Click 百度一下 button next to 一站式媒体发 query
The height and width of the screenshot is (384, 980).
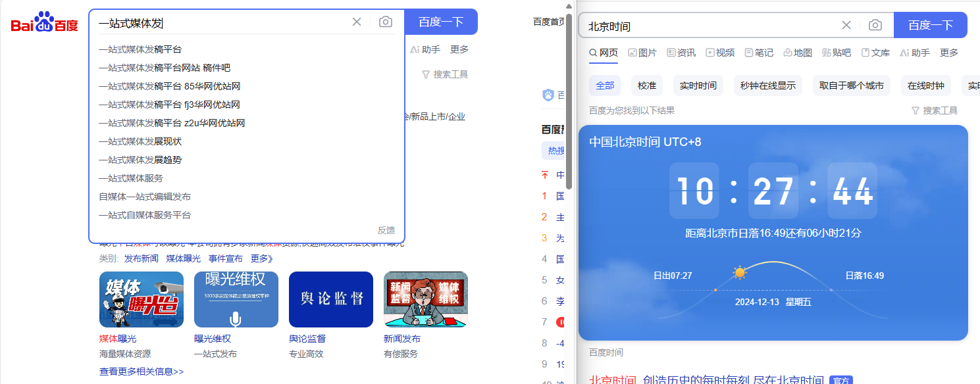441,22
